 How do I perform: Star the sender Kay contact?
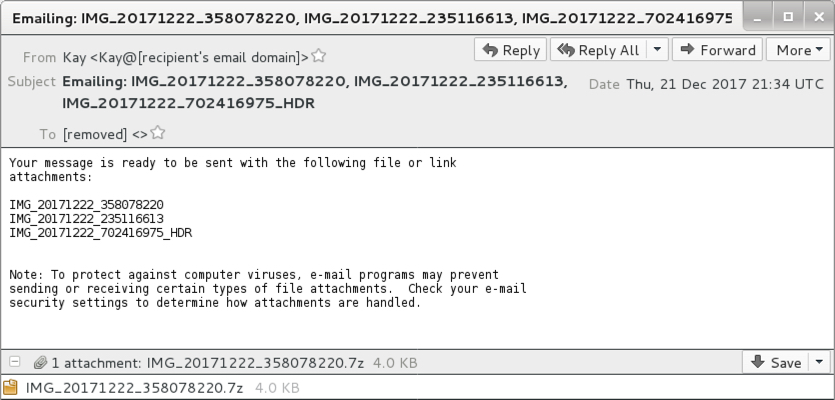(318, 55)
